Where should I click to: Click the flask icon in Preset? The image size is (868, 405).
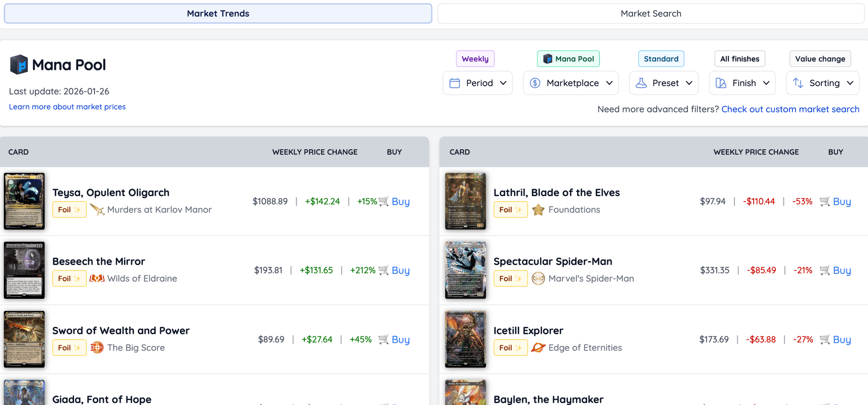[x=641, y=83]
